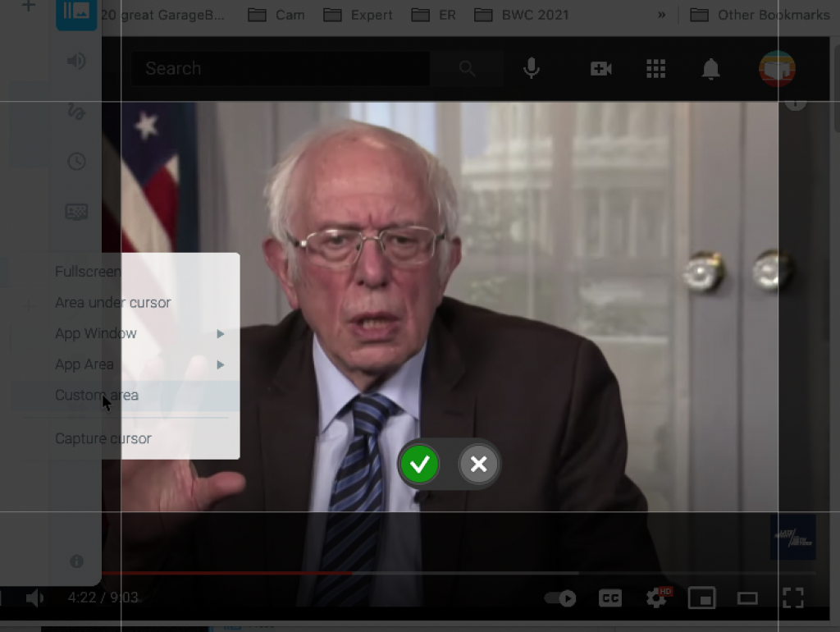Show more bookmarks via the chevron
Image resolution: width=840 pixels, height=632 pixels.
pyautogui.click(x=662, y=15)
